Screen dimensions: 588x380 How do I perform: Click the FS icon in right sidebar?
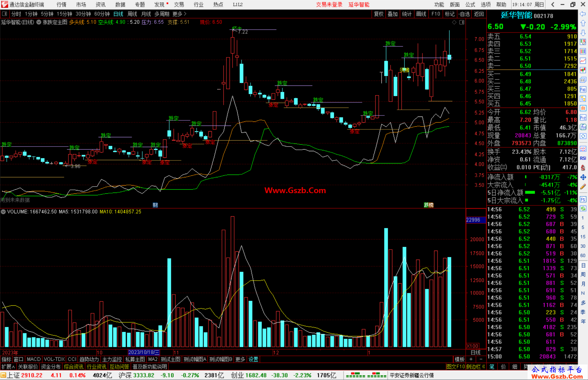point(583,199)
